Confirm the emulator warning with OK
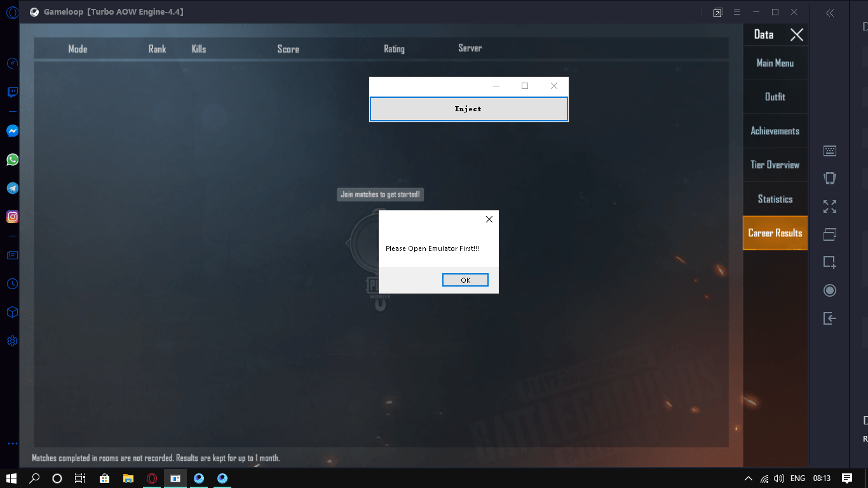Screen dimensions: 868x488 click(x=465, y=280)
